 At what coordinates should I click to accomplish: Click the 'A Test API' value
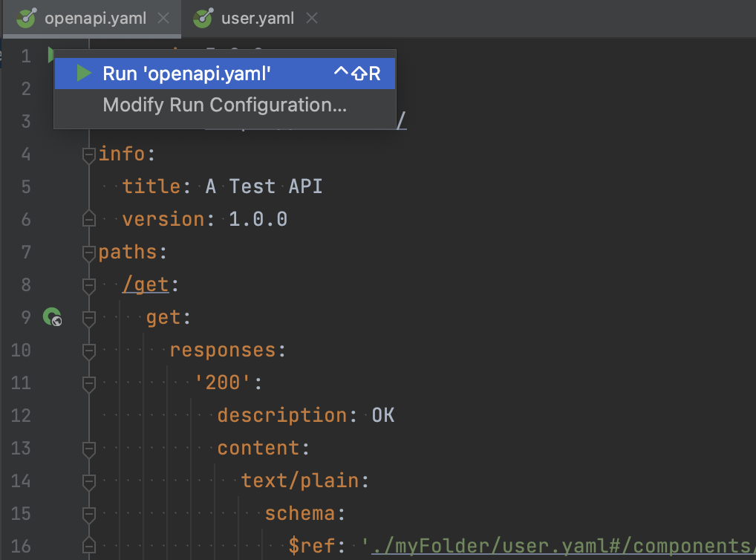coord(264,186)
